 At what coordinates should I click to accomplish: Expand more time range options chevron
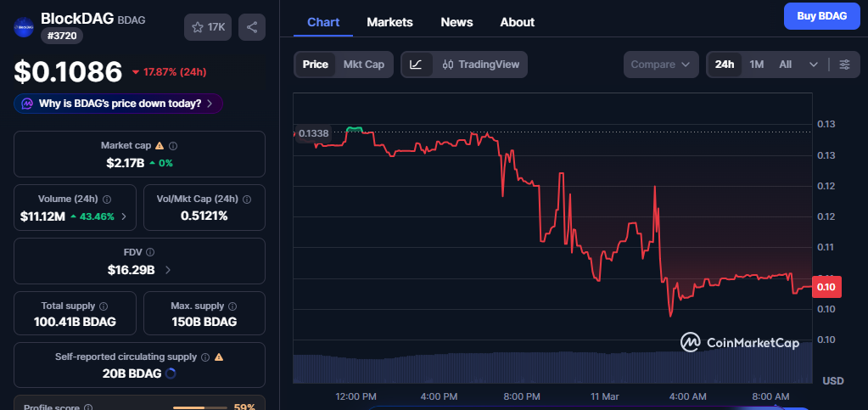(x=814, y=65)
